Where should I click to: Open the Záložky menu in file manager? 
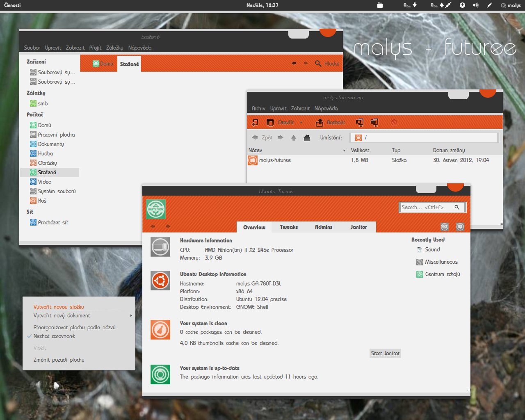click(x=114, y=48)
